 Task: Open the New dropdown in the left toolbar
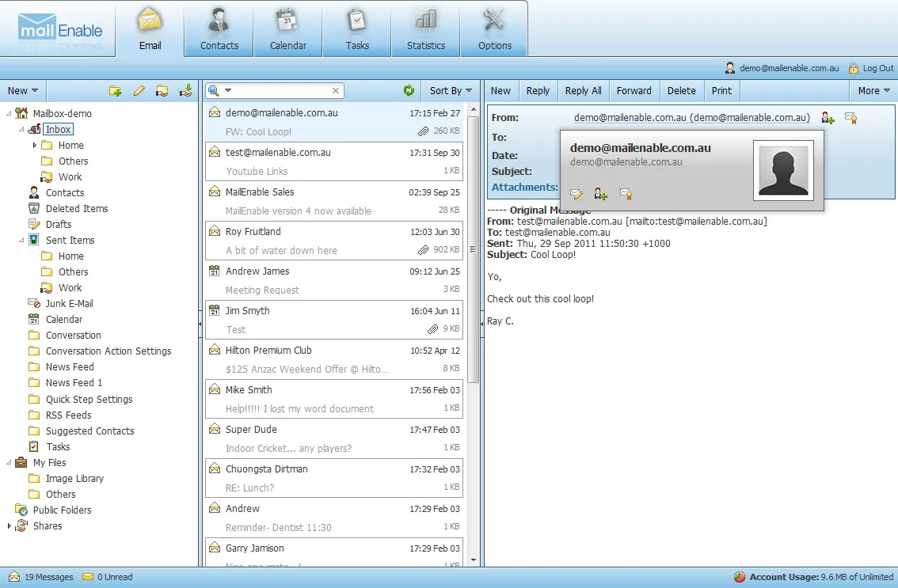23,90
